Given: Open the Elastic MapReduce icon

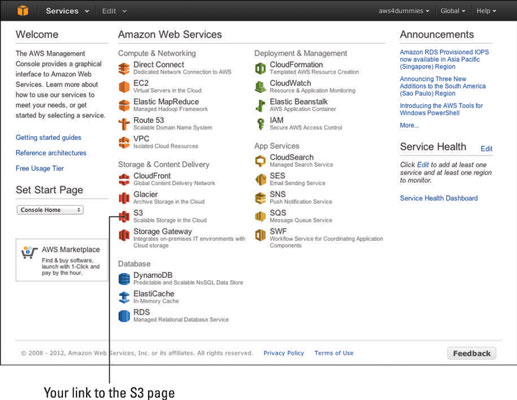Looking at the screenshot, I should (x=124, y=105).
